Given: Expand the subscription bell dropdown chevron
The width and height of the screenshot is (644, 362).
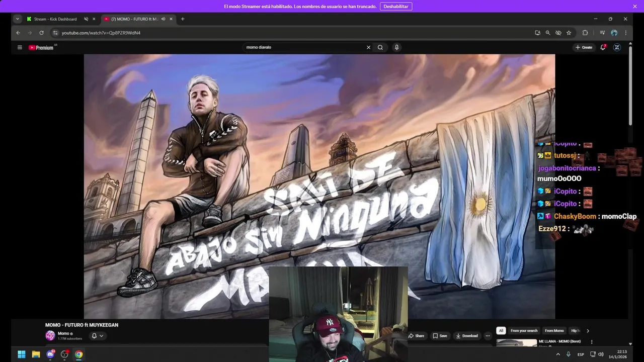Looking at the screenshot, I should (x=101, y=336).
